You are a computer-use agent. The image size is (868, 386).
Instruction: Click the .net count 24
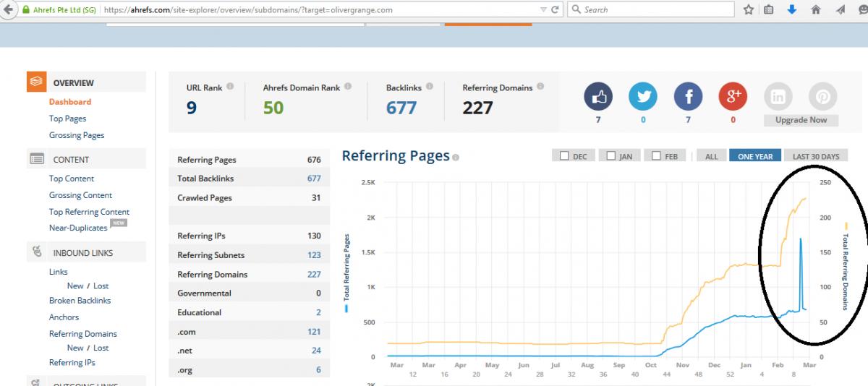pyautogui.click(x=316, y=351)
